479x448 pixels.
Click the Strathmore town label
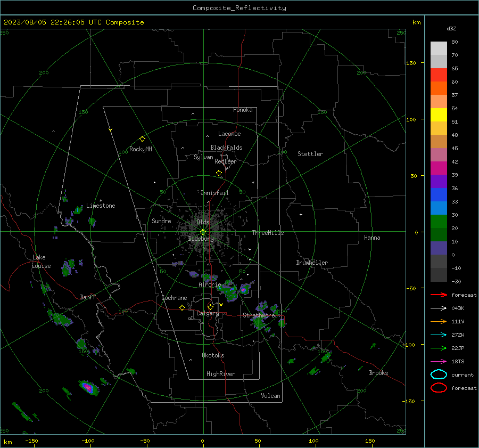point(259,315)
